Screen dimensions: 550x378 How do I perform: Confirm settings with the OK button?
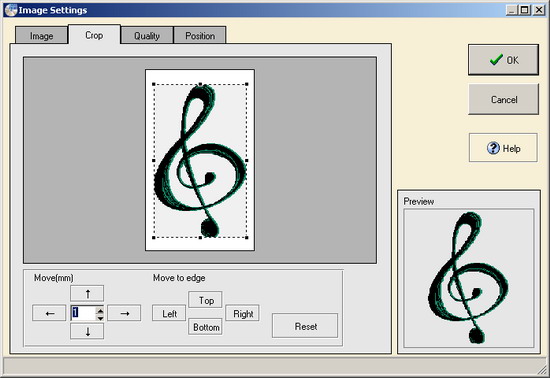pos(503,60)
